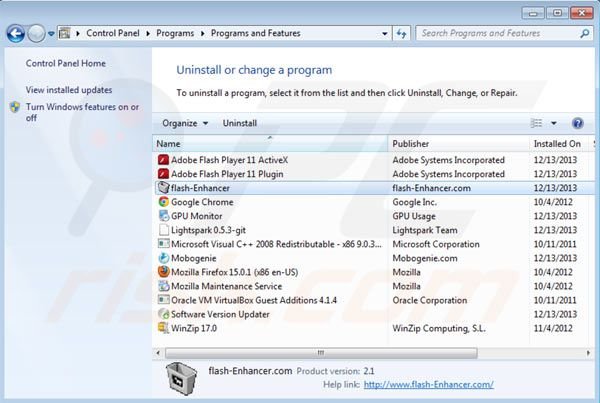600x403 pixels.
Task: Select Programs and Features breadcrumb
Action: 255,33
